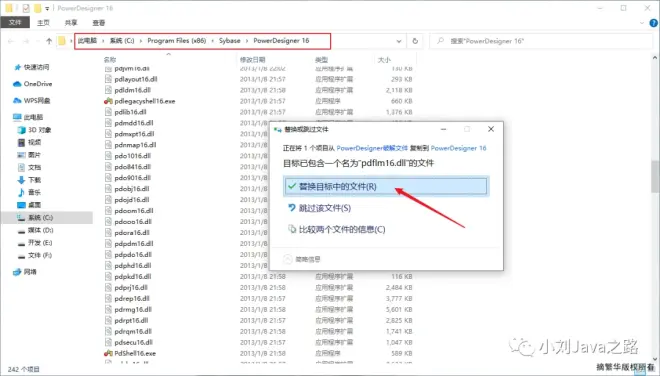This screenshot has height=376, width=660.
Task: Select the pdpdm16.dll file
Action: (133, 243)
